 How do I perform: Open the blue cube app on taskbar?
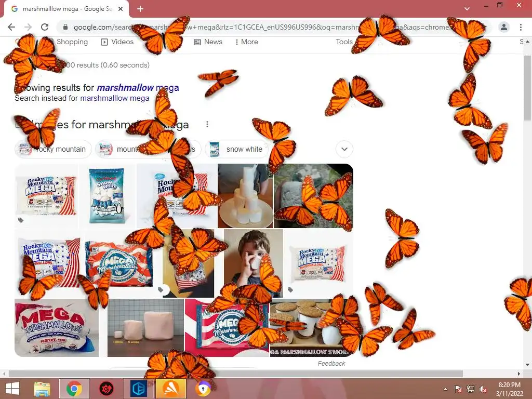138,389
